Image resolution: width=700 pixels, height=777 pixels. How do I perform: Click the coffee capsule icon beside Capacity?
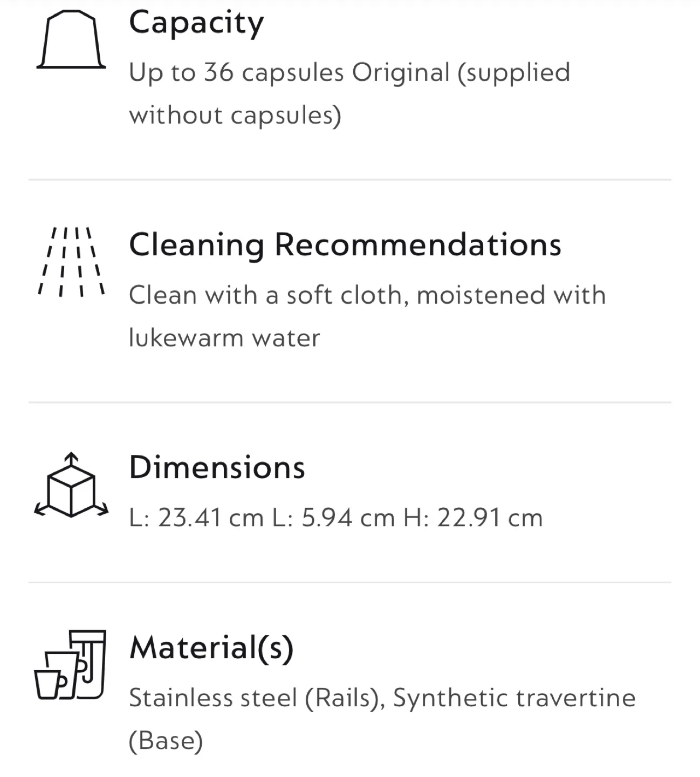71,40
